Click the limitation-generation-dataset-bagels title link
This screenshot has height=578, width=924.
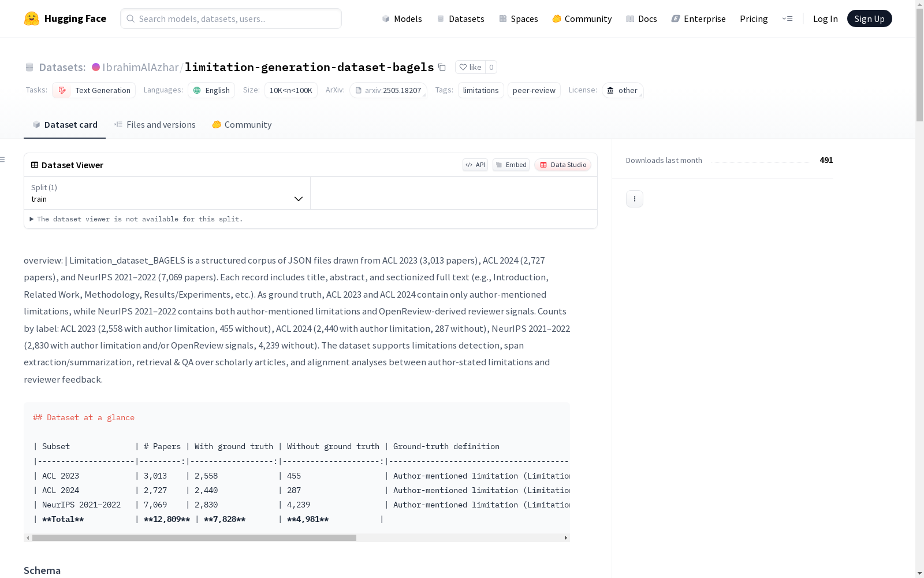click(x=310, y=67)
